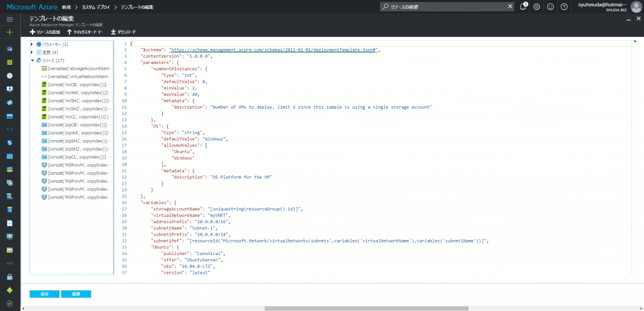Click the 保存 save button

45,294
